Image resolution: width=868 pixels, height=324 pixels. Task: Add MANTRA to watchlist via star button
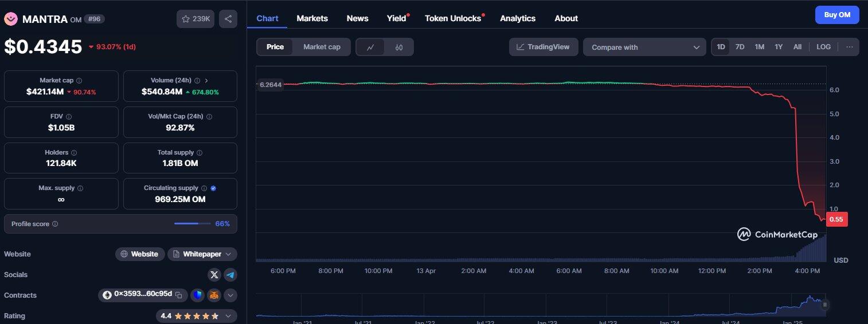pos(196,19)
